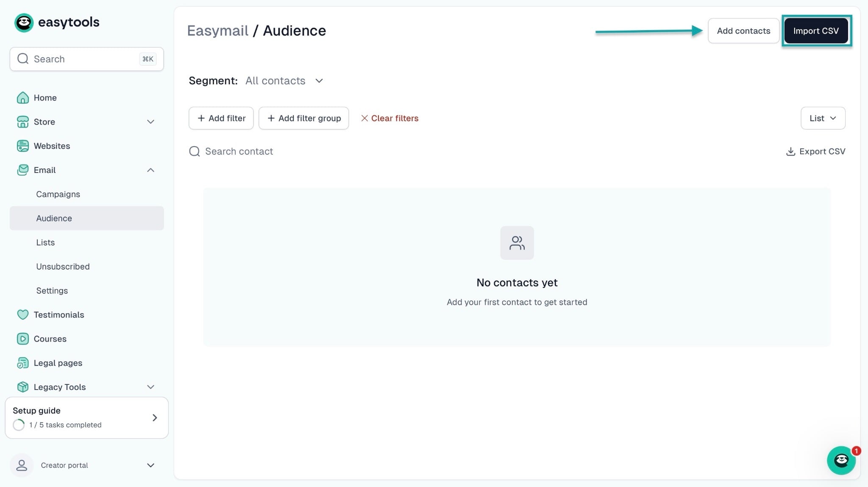The image size is (868, 487).
Task: Open the Creator portal dropdown chevron
Action: (x=150, y=465)
